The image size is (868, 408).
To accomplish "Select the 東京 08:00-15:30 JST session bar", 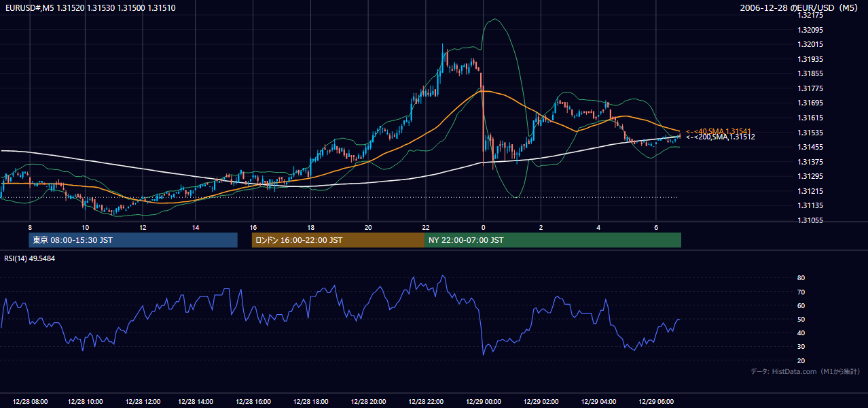I will [133, 240].
